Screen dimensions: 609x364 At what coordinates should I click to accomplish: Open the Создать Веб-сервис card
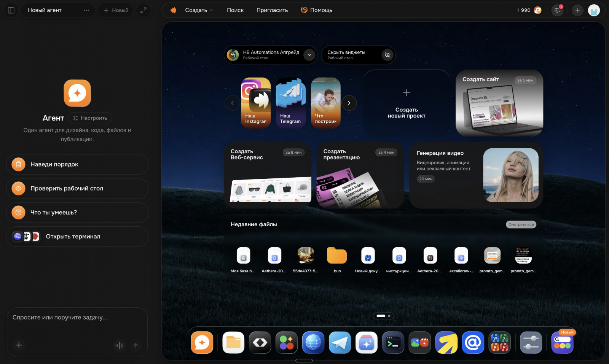(268, 175)
